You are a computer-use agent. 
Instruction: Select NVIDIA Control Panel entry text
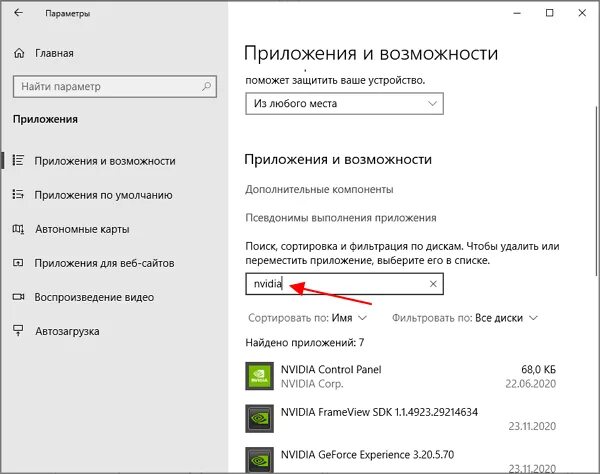[331, 370]
